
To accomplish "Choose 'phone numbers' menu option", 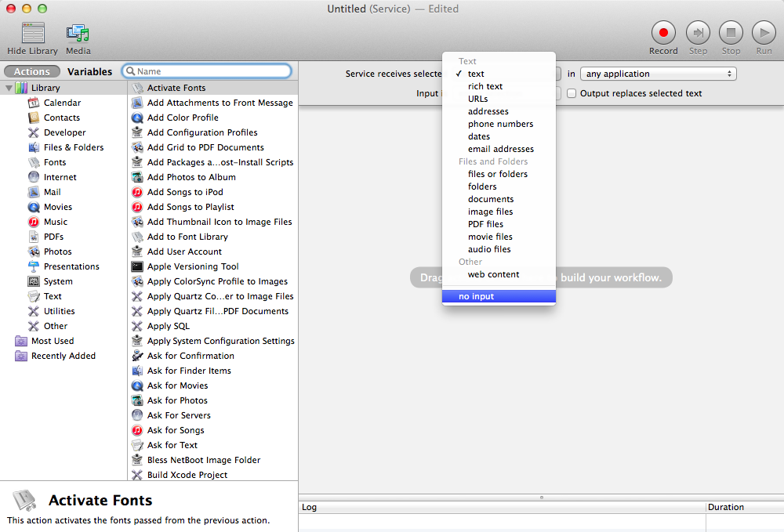I will tap(499, 124).
